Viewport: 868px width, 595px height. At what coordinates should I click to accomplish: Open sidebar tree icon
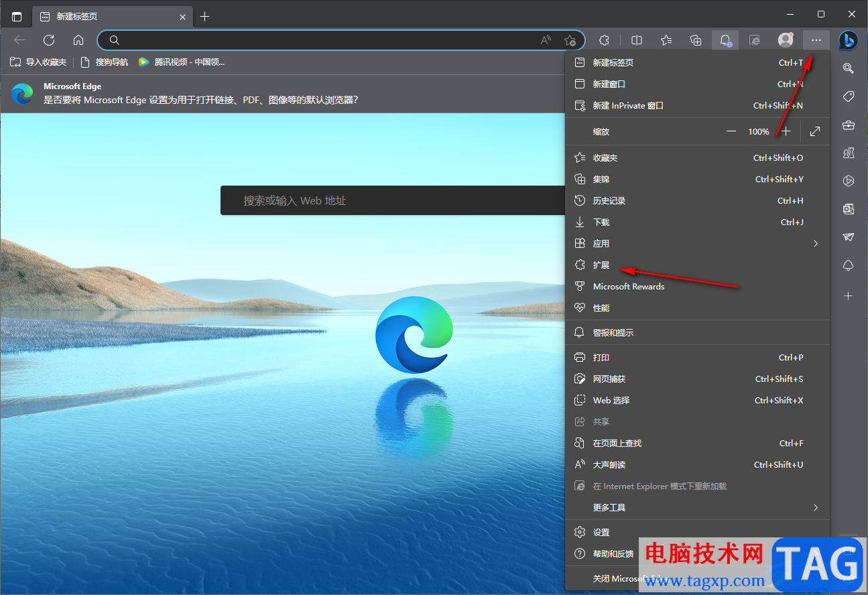[x=848, y=265]
